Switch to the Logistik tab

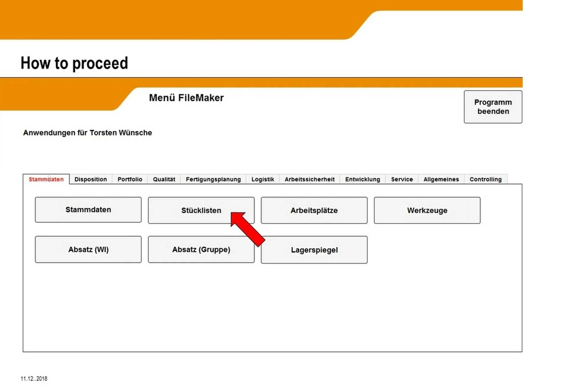(x=262, y=179)
